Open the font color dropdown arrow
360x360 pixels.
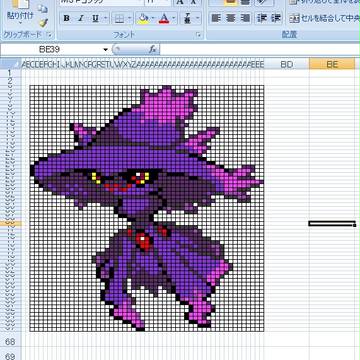point(174,18)
